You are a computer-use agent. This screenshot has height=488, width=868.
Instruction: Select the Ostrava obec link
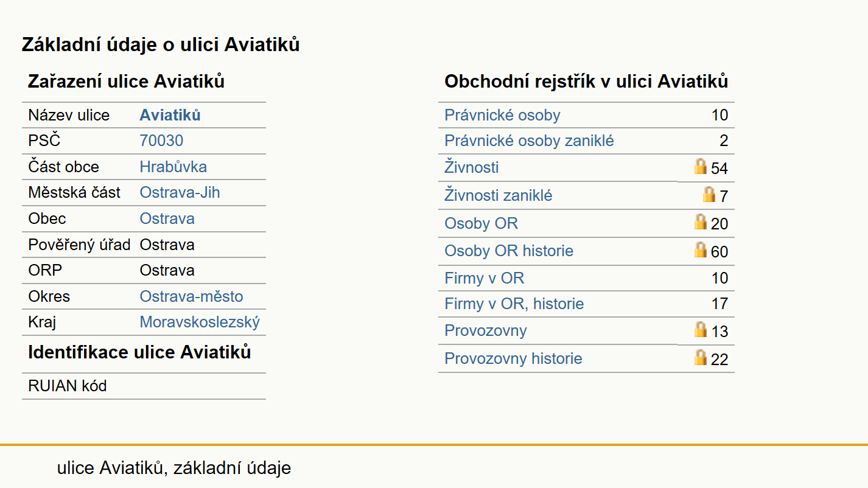(167, 218)
